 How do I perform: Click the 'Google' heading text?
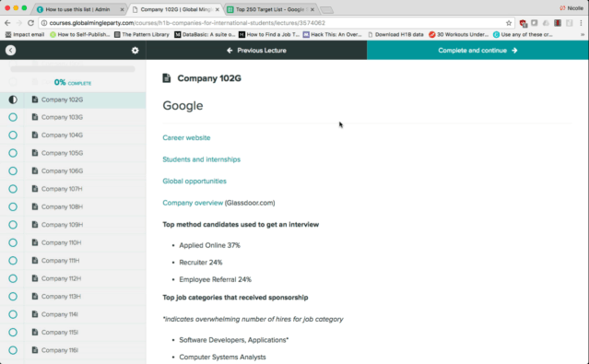[x=183, y=106]
